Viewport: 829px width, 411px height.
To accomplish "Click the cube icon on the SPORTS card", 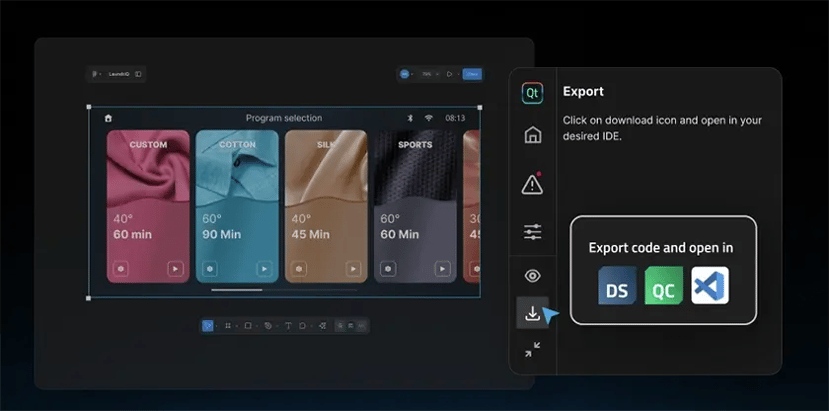I will (388, 269).
